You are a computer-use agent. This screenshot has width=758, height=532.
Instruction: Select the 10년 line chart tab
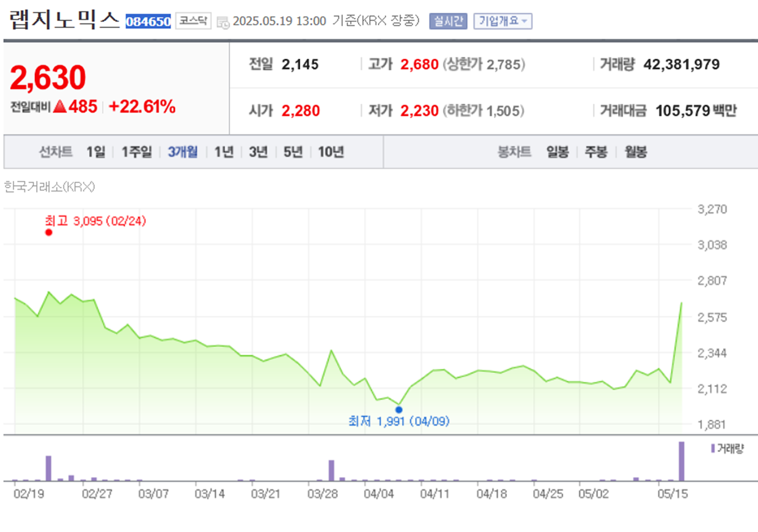point(331,152)
